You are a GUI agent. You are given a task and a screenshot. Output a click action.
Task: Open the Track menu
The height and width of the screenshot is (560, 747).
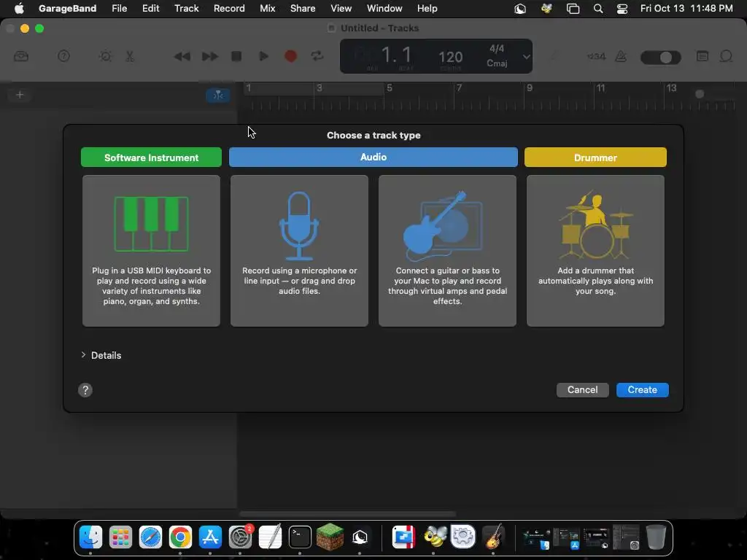click(x=186, y=8)
